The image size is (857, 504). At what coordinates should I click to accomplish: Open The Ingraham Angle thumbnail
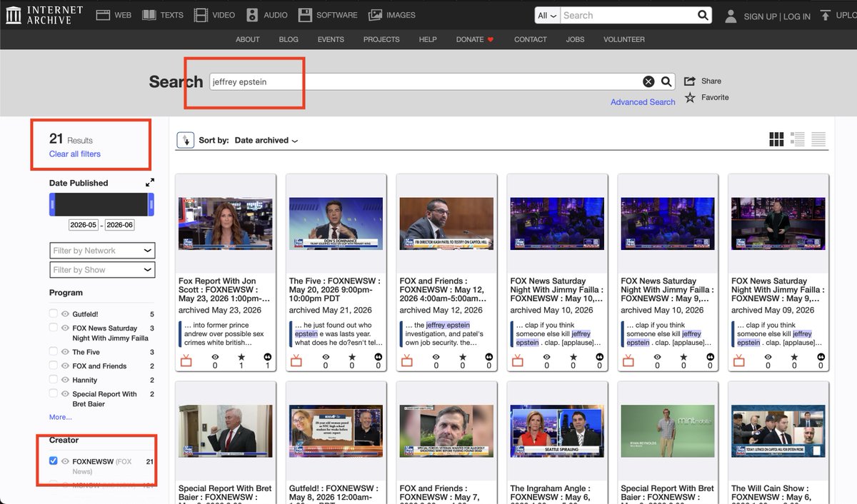pos(557,431)
